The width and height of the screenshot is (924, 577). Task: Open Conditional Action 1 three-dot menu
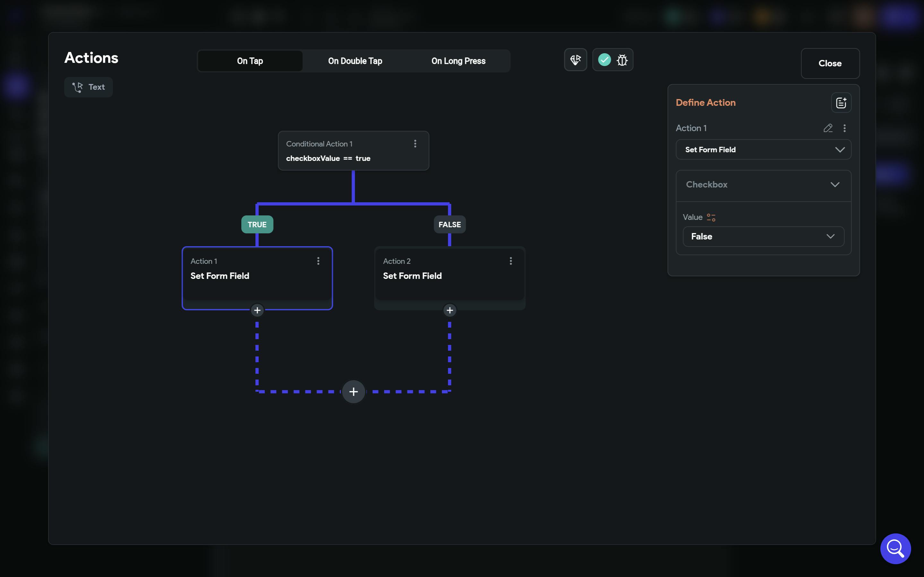pos(415,144)
